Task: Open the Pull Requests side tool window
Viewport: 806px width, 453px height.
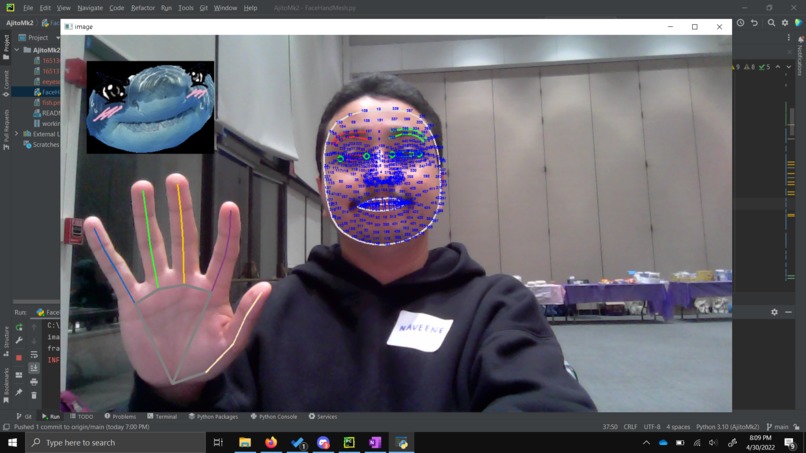Action: coord(6,129)
